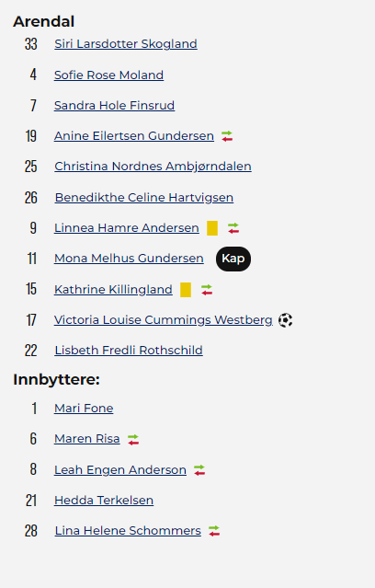Image resolution: width=375 pixels, height=588 pixels.
Task: Click substitution icon beside Anine Eilertsen Gundersen
Action: [x=227, y=136]
